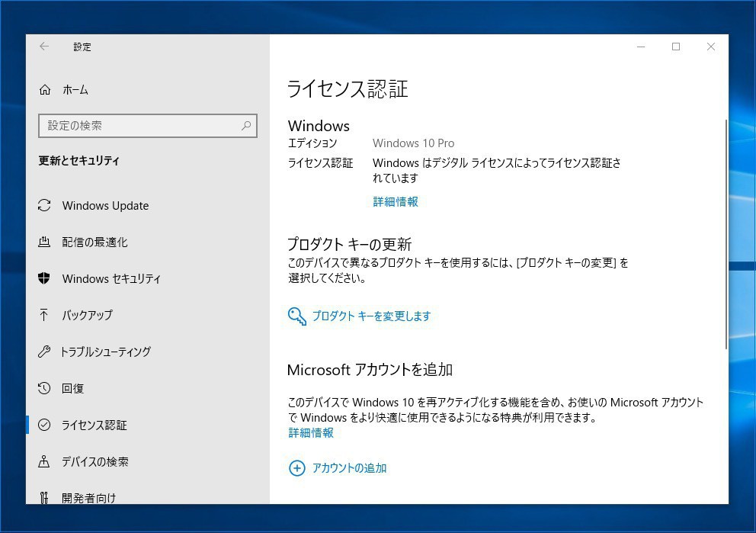Viewport: 756px width, 533px height.
Task: Click the エディション label
Action: pyautogui.click(x=312, y=143)
